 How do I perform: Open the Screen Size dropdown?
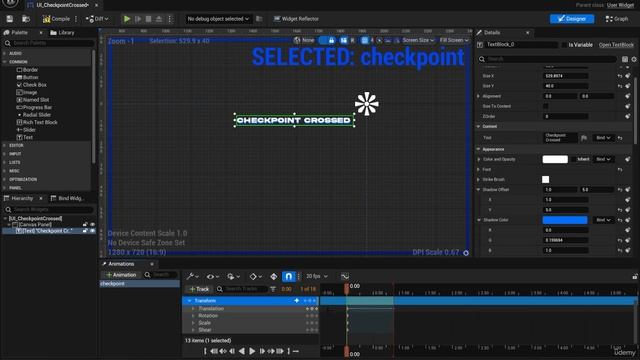pyautogui.click(x=418, y=40)
